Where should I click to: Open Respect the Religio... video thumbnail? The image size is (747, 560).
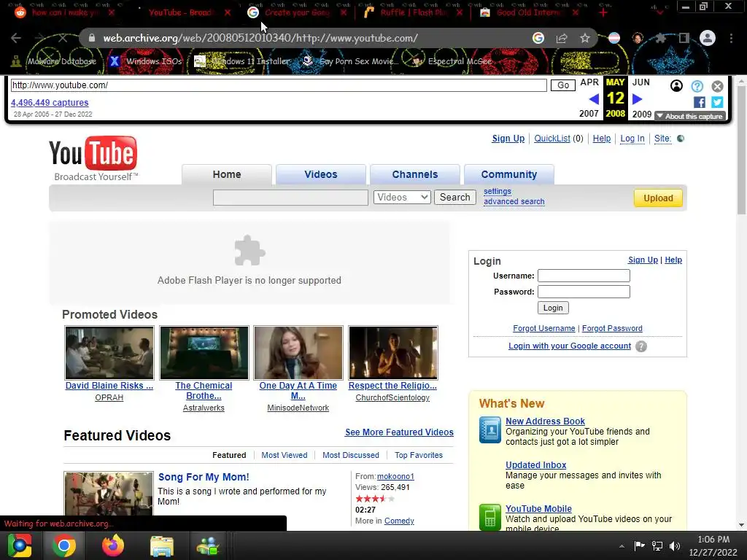pos(393,353)
